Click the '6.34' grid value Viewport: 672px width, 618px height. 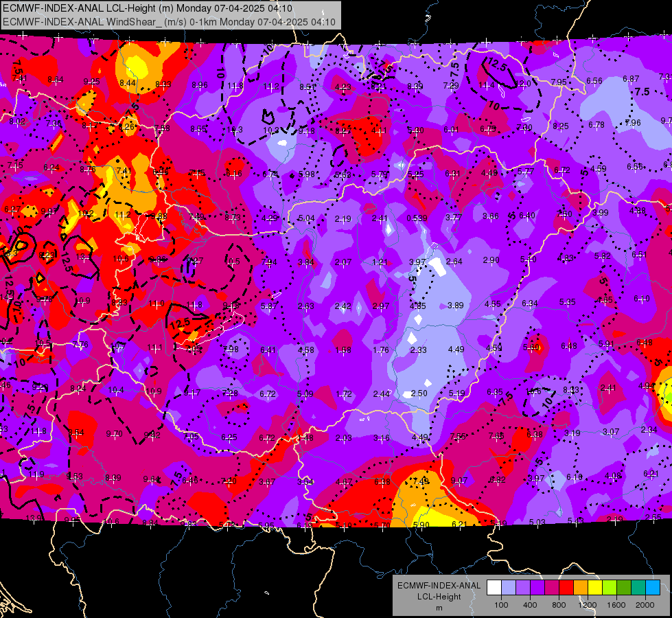[x=530, y=304]
